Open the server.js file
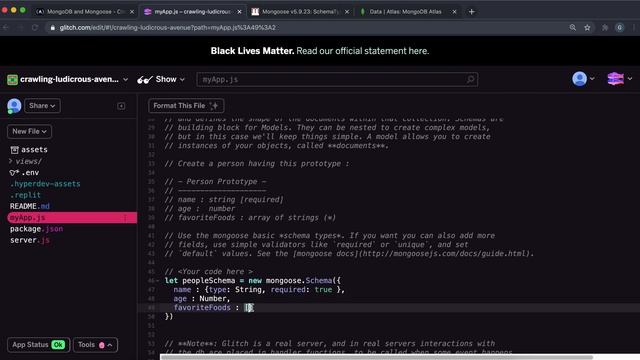The height and width of the screenshot is (360, 640). pos(29,240)
